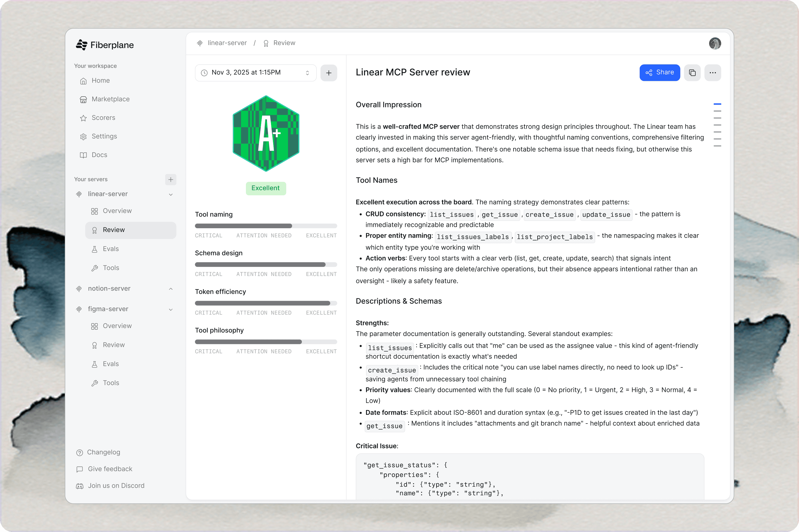Click linear-server in the breadcrumb
Viewport: 799px width, 532px height.
[x=227, y=43]
